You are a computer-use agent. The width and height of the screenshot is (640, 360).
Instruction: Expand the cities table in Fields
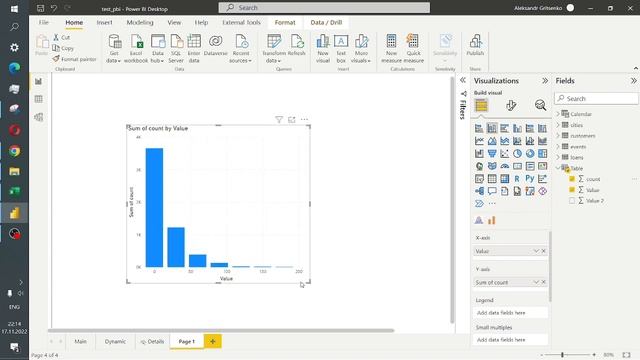(x=558, y=125)
